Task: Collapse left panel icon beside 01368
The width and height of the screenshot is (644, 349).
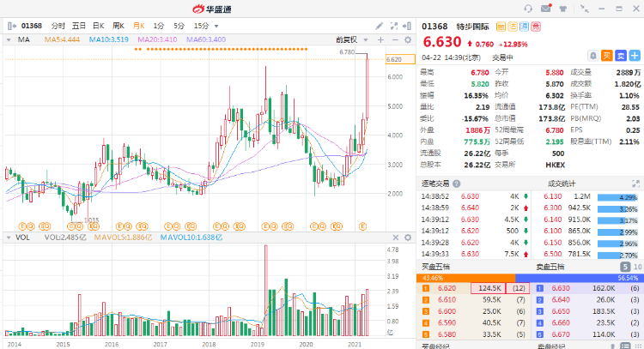Action: point(12,26)
